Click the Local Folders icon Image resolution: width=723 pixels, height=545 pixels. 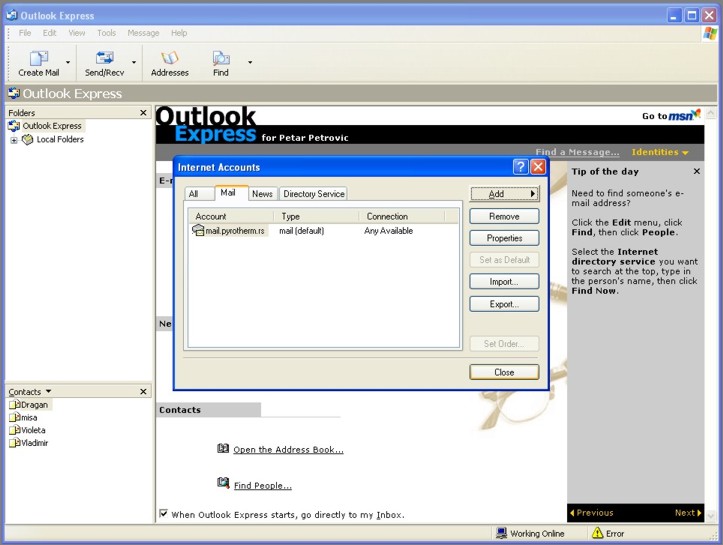pos(28,139)
